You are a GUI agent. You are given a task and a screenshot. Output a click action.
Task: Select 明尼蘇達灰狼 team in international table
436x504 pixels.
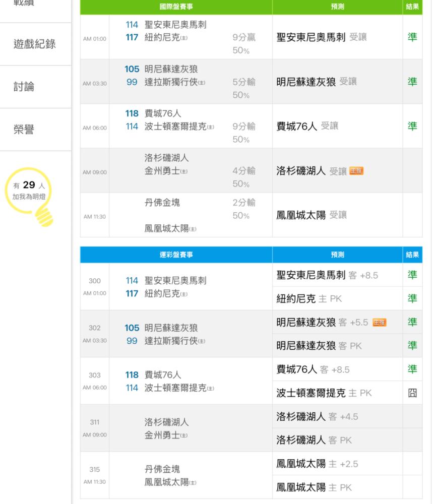point(171,69)
